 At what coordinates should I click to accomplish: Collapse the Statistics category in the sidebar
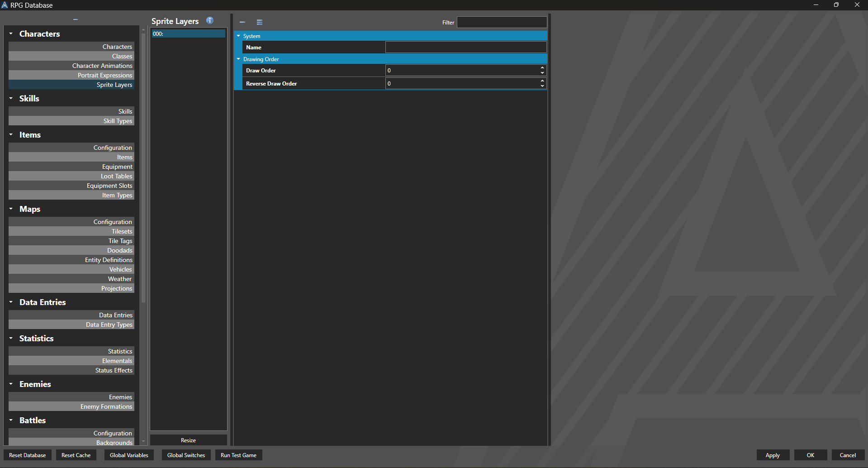[x=11, y=339]
